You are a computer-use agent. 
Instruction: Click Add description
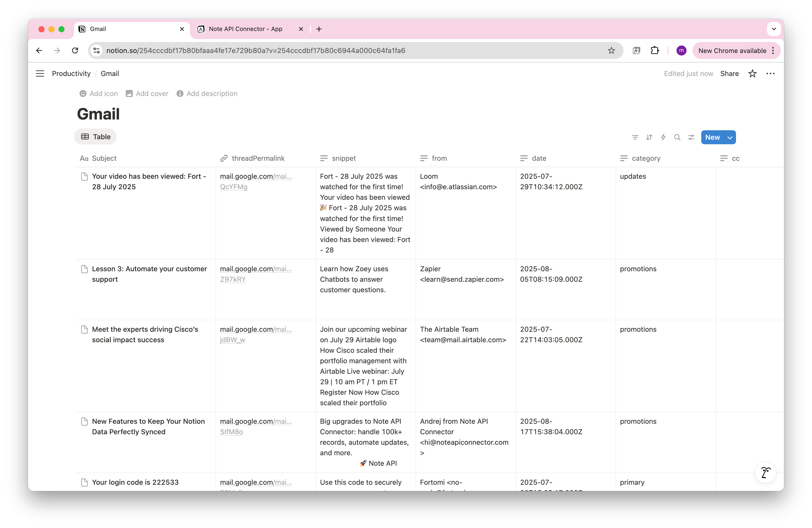207,93
